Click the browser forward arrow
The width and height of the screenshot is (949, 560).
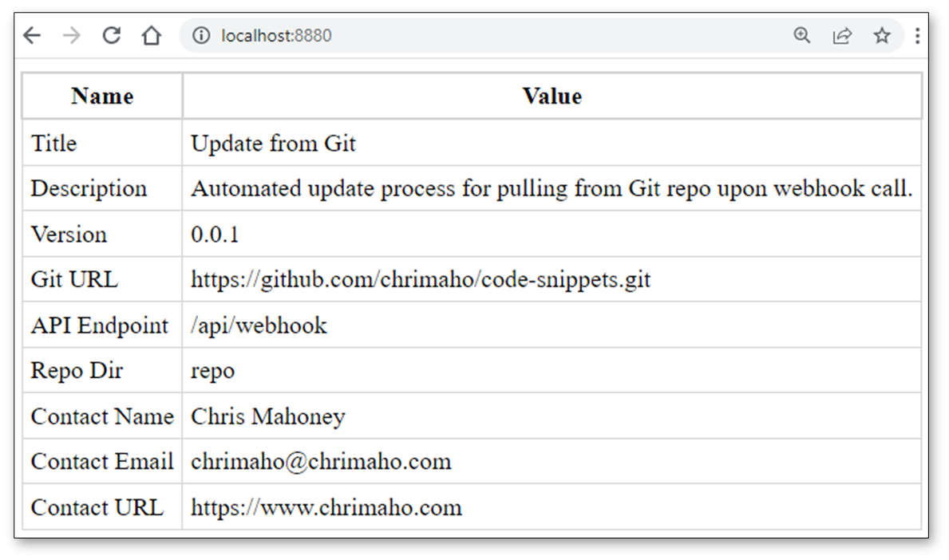[71, 36]
